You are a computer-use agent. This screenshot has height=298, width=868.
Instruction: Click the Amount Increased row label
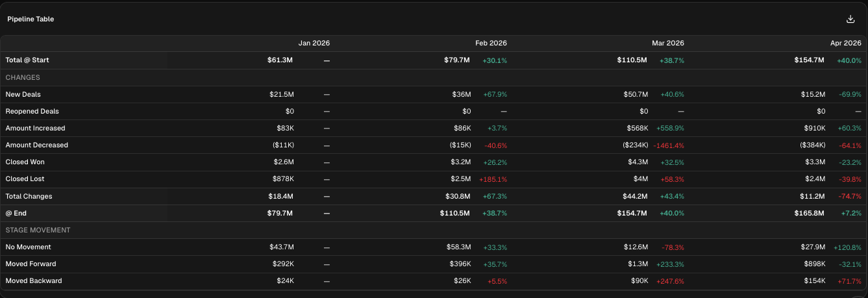click(35, 128)
